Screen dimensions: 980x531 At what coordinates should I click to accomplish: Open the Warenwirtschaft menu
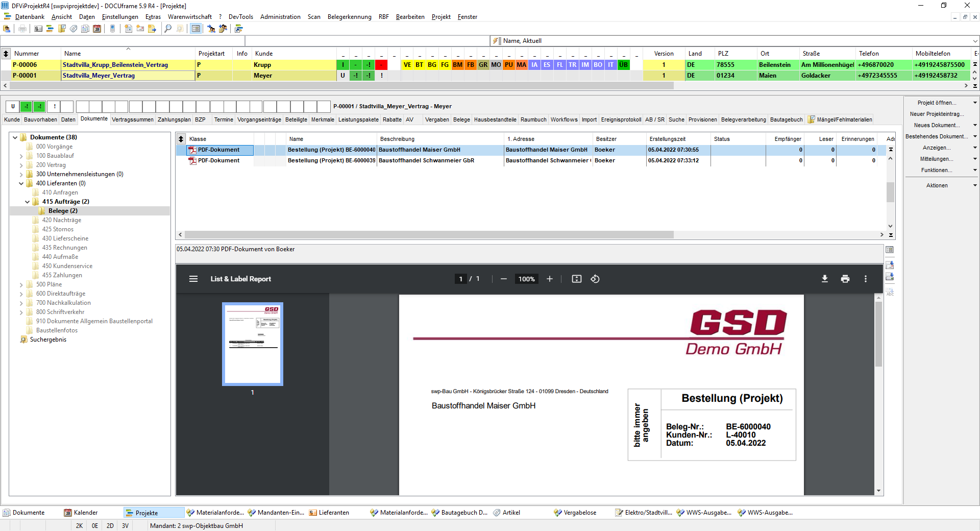pyautogui.click(x=190, y=17)
